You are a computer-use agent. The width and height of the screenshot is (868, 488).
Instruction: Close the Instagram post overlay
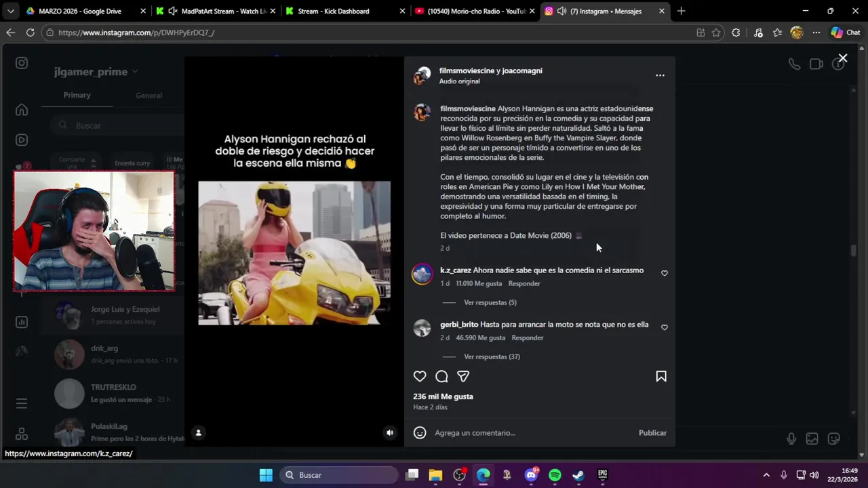[843, 58]
